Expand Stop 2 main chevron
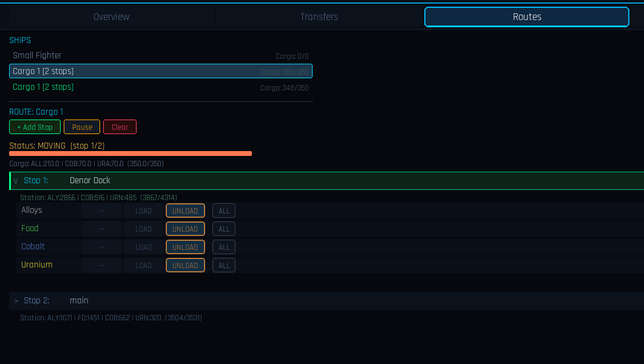 (16, 301)
